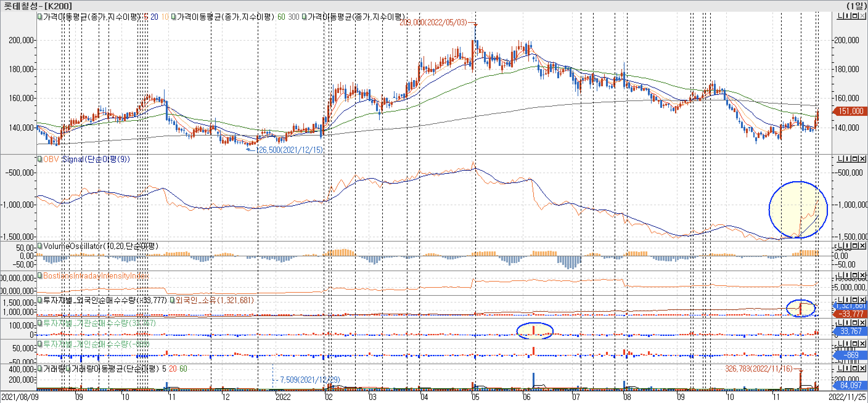The image size is (868, 403).
Task: Close the VolumeOscillator panel
Action: (x=863, y=246)
